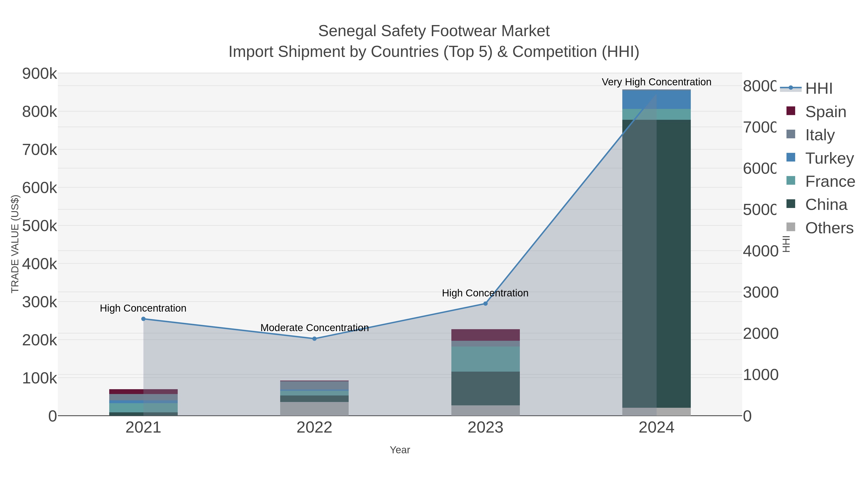Image resolution: width=868 pixels, height=488 pixels.
Task: Click the Spain bar segment in 2023
Action: [x=486, y=335]
